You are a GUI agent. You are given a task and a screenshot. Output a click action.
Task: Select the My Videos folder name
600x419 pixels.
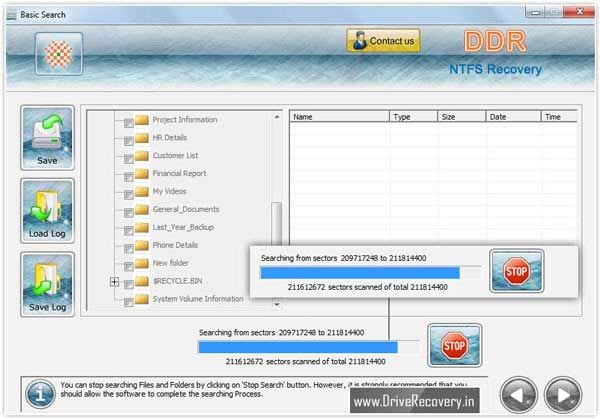point(169,191)
